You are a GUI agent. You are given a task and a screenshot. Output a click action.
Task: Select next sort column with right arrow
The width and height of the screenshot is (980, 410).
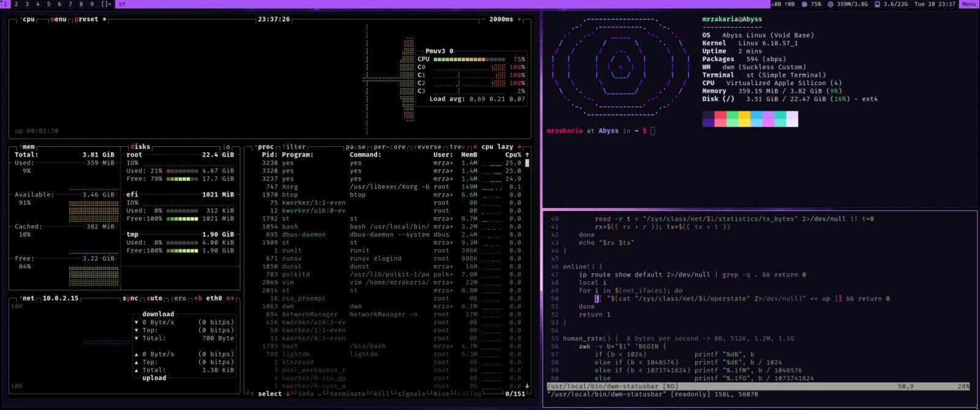pos(519,147)
